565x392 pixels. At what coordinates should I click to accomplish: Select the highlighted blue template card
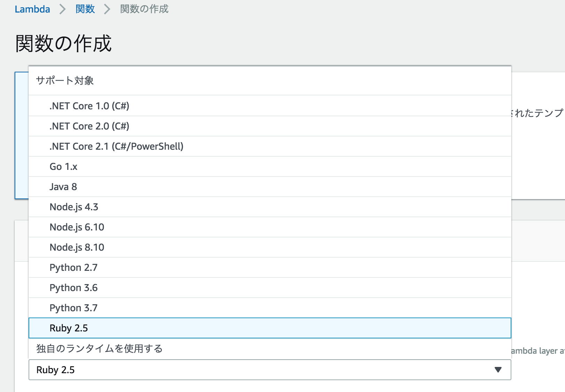pos(22,136)
